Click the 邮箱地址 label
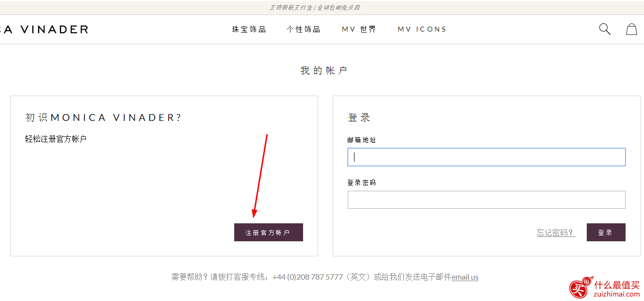 pyautogui.click(x=362, y=140)
